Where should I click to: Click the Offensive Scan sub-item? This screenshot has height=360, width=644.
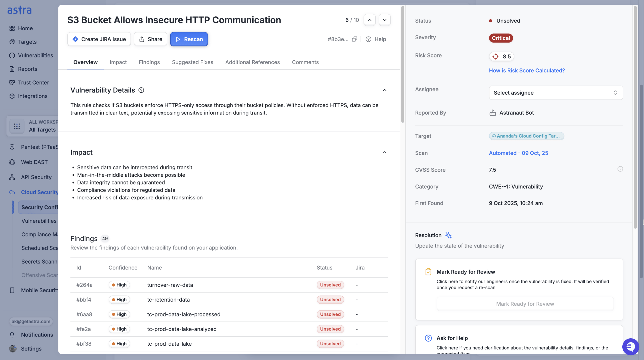40,275
